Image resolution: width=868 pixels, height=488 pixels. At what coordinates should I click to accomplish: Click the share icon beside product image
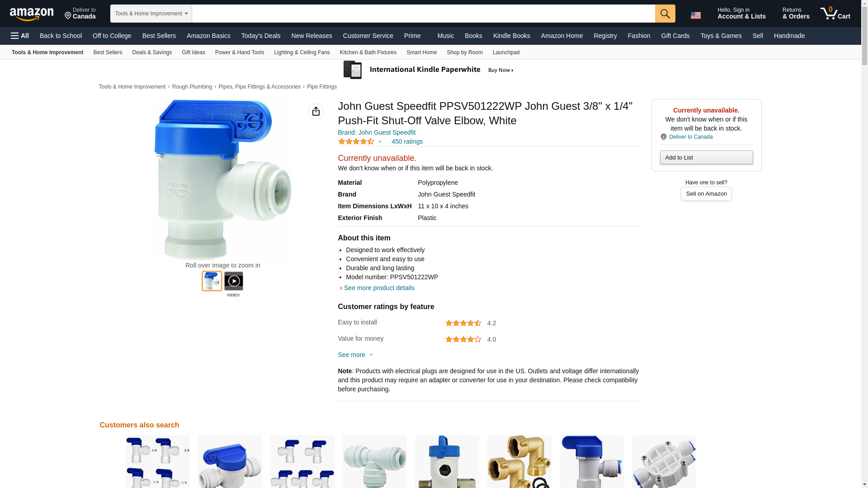[x=316, y=111]
